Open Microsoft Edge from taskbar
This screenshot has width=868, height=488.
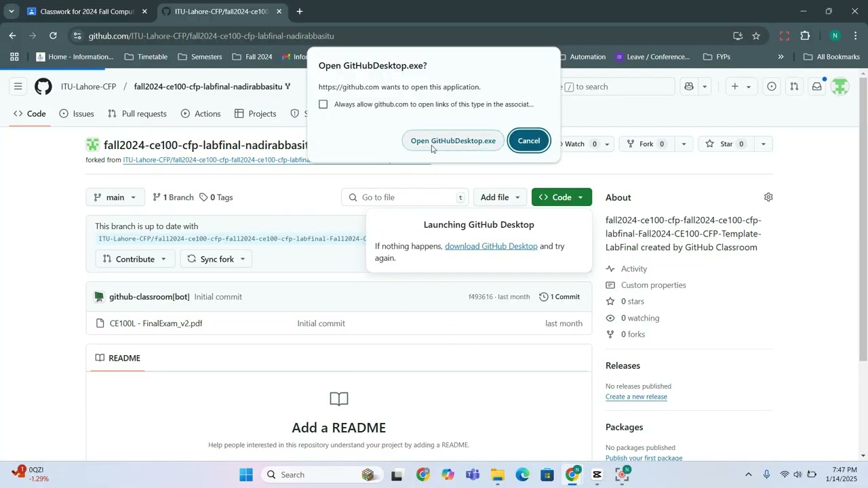point(523,474)
